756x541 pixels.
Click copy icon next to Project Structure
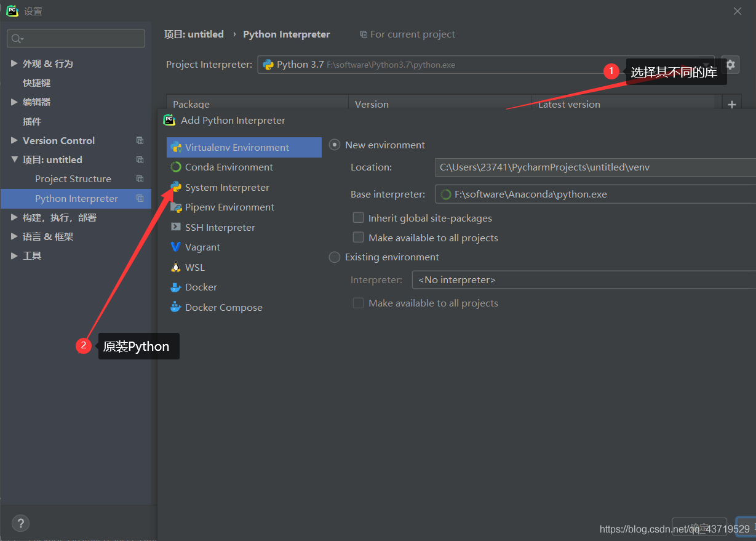pyautogui.click(x=140, y=178)
